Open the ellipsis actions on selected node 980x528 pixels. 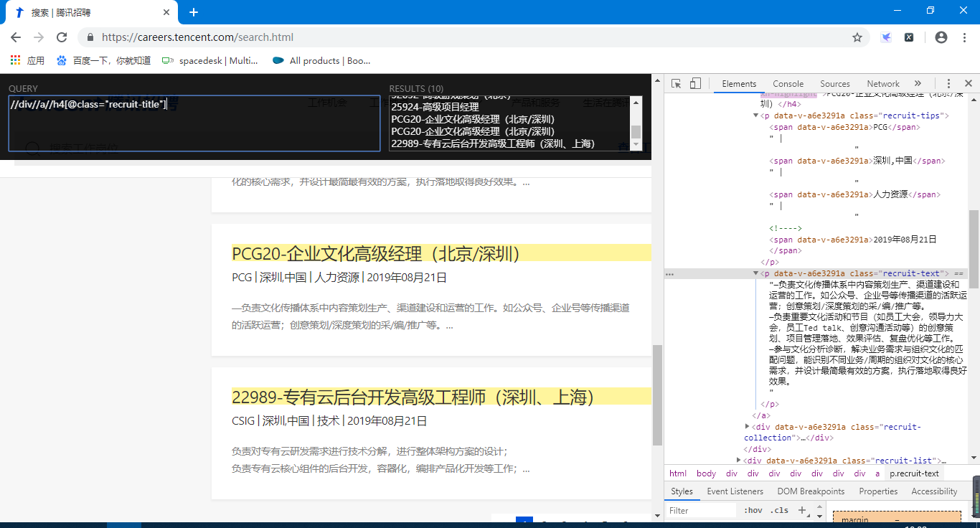tap(669, 274)
